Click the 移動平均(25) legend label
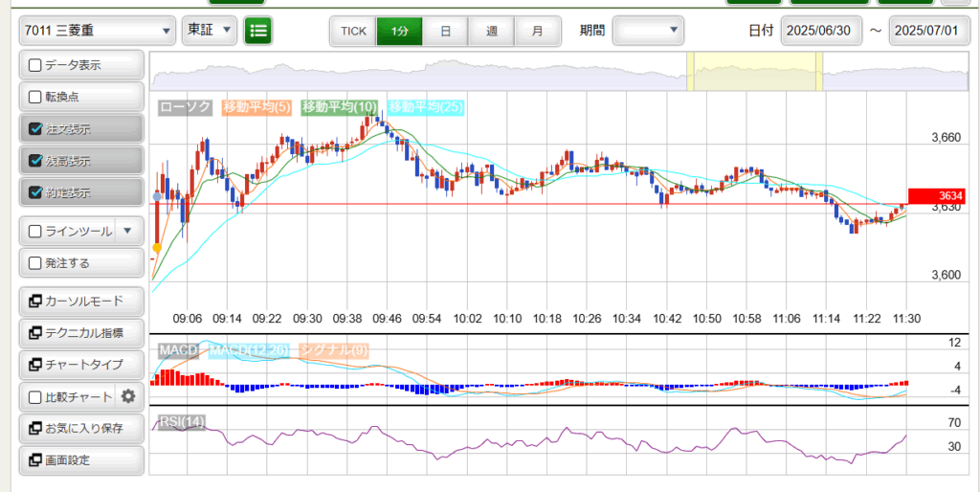Screen dimensions: 980x492 [x=426, y=107]
